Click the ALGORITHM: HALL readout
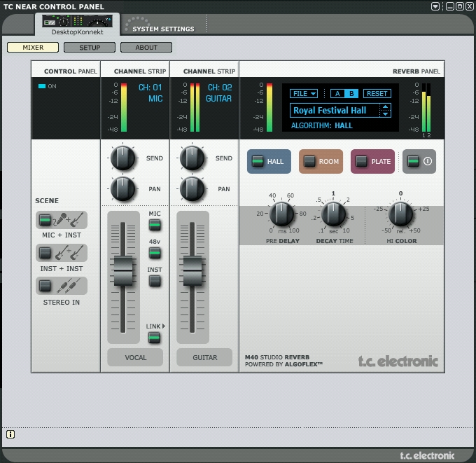Image resolution: width=476 pixels, height=463 pixels. pyautogui.click(x=322, y=125)
